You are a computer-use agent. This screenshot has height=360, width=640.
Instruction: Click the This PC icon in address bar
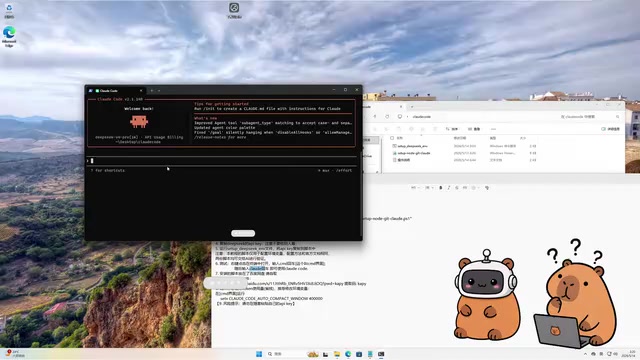click(x=400, y=117)
